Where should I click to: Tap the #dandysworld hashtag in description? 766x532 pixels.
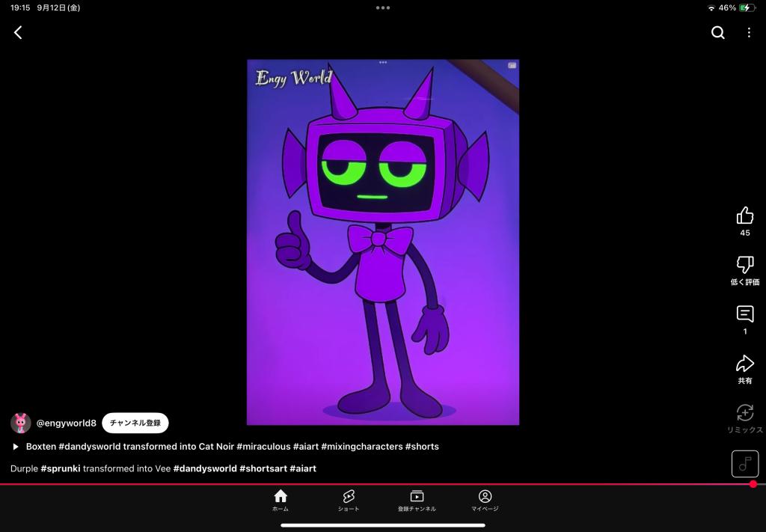click(205, 468)
